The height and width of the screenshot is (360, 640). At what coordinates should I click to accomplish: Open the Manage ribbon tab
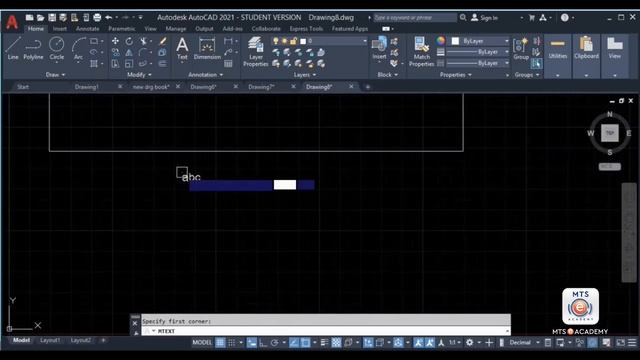pyautogui.click(x=176, y=29)
